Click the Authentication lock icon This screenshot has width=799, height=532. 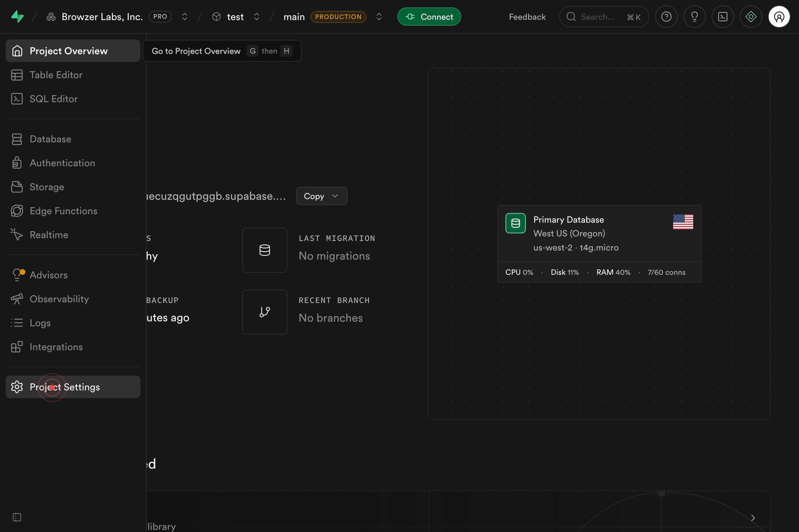(x=17, y=163)
